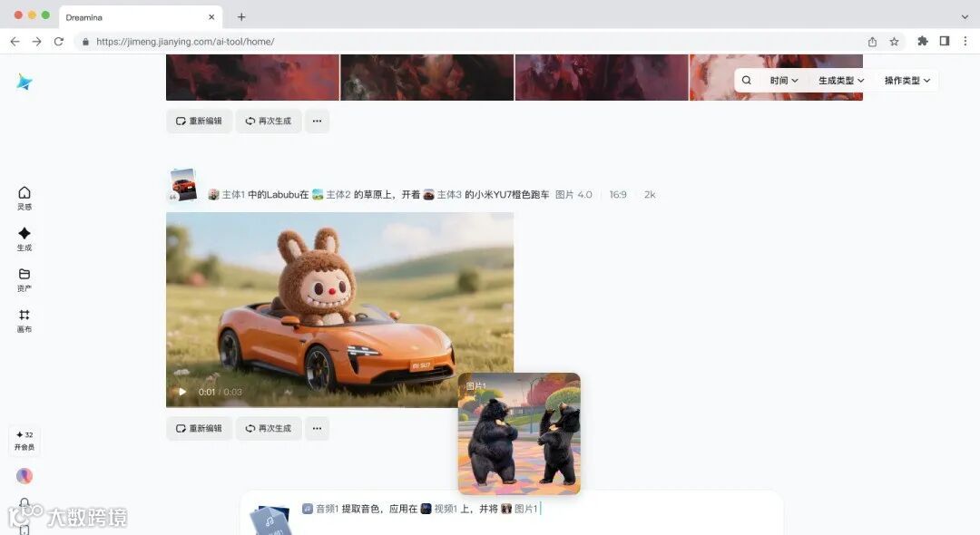Viewport: 980px width, 535px height.
Task: Click the 图片1 tag in prompt
Action: [519, 509]
